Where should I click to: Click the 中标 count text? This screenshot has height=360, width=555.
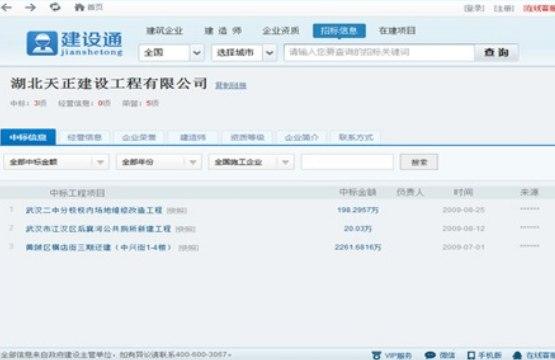28,103
